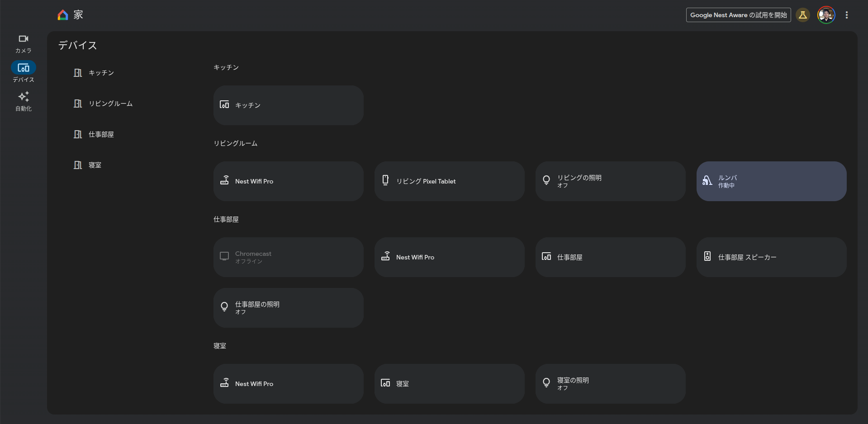
Task: Click the door icon beside 寝室 in room list
Action: pos(78,165)
